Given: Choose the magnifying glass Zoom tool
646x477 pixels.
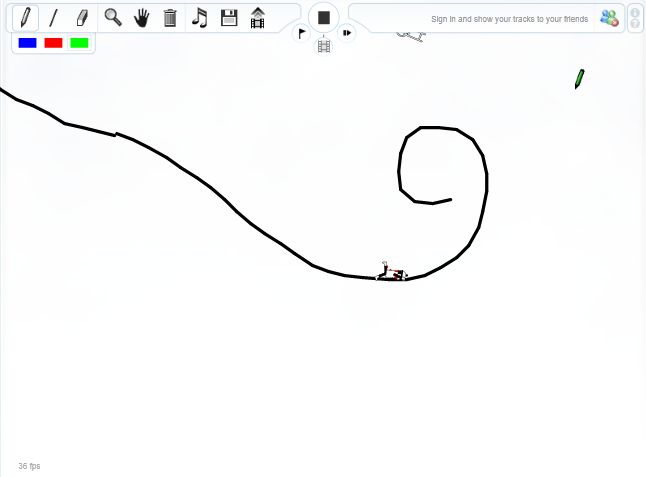Looking at the screenshot, I should 112,18.
